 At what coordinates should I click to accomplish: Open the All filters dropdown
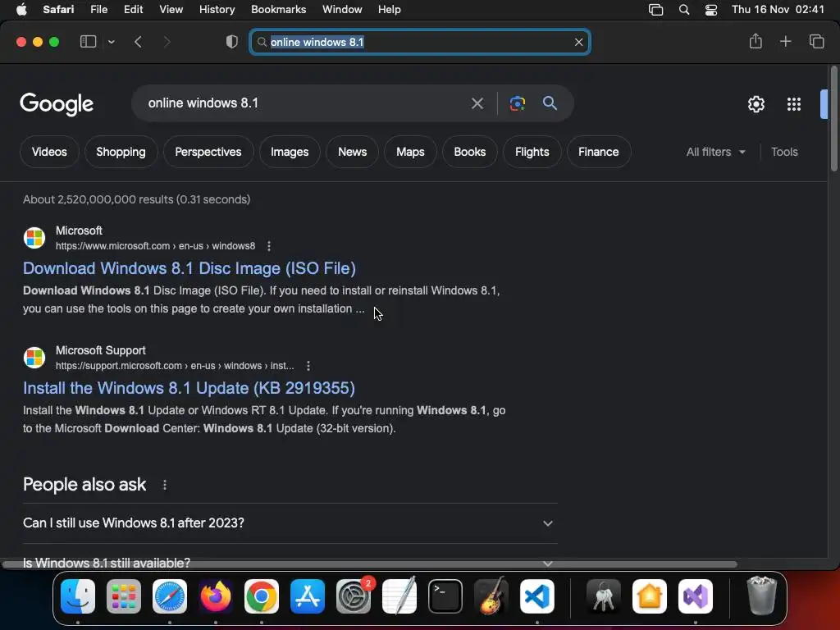[x=715, y=152]
